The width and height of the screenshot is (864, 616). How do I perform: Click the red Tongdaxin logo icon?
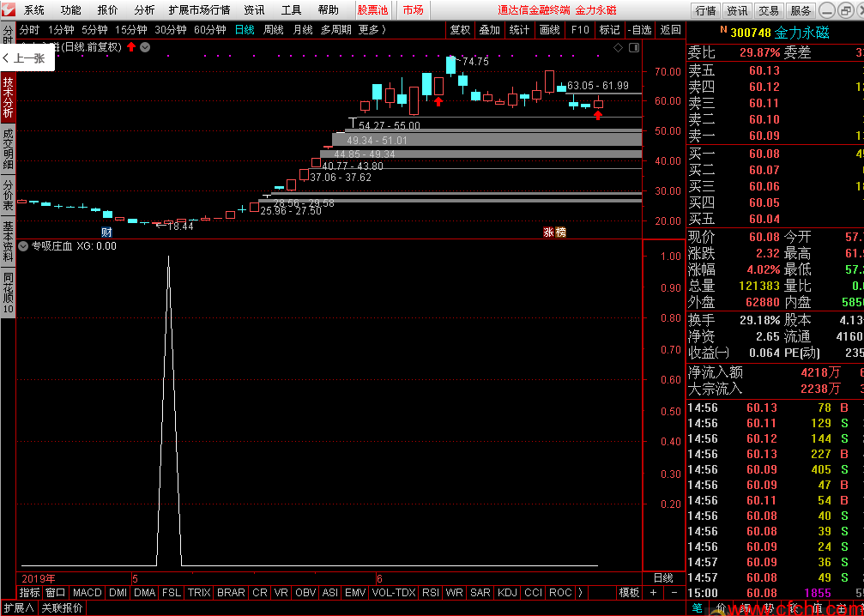tap(9, 10)
